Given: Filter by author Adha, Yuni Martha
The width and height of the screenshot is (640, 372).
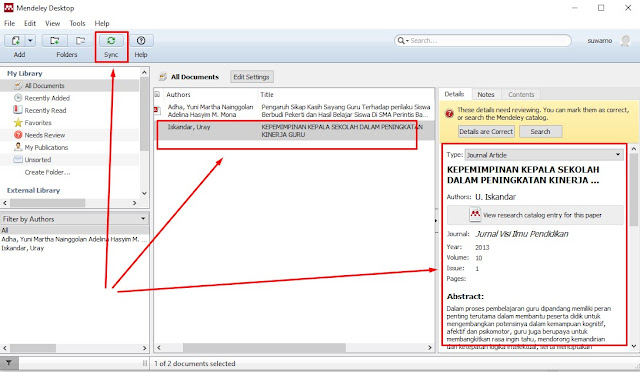Looking at the screenshot, I should pos(74,239).
